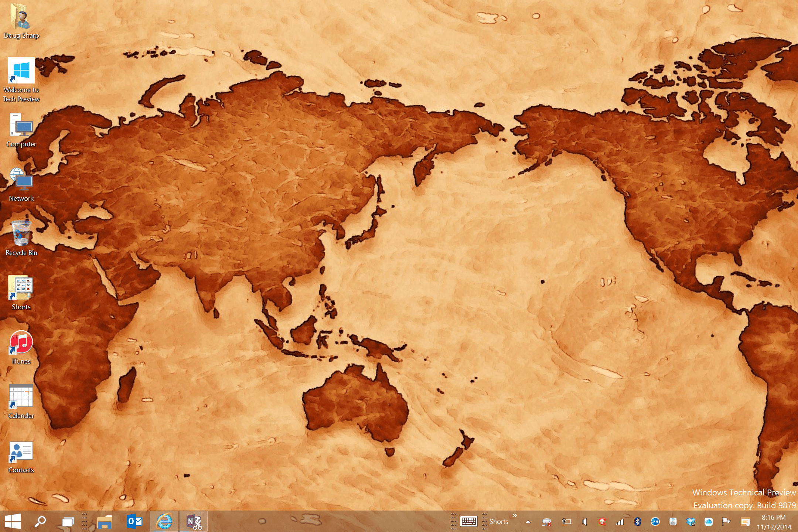Open the iCloud tray icon
This screenshot has height=532, width=798.
point(708,522)
